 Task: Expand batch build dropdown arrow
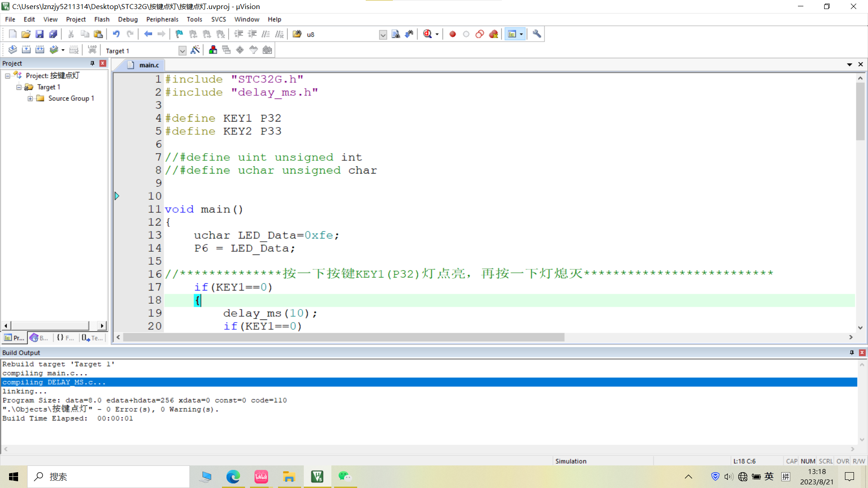tap(63, 50)
